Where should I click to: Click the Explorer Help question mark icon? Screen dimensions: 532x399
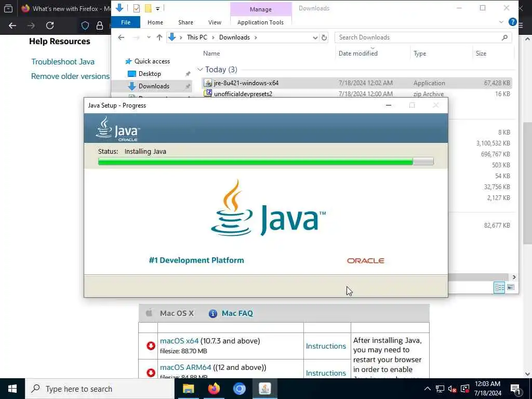click(512, 22)
